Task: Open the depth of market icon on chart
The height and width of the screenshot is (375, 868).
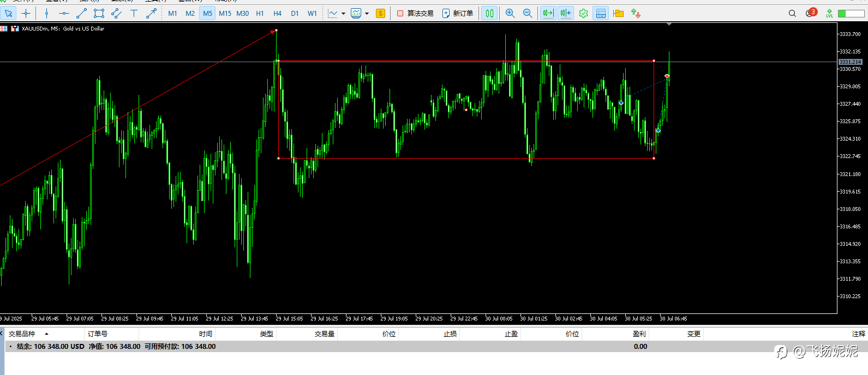Action: point(15,28)
